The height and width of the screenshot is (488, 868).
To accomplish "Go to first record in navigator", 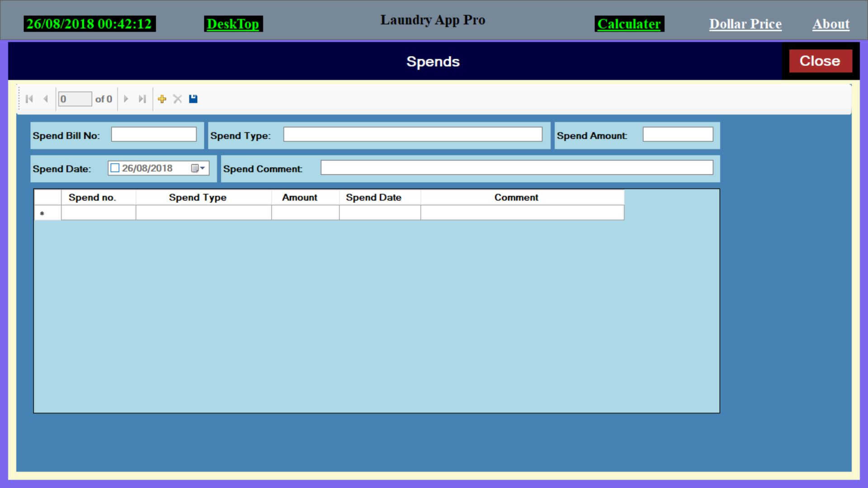I will point(29,99).
